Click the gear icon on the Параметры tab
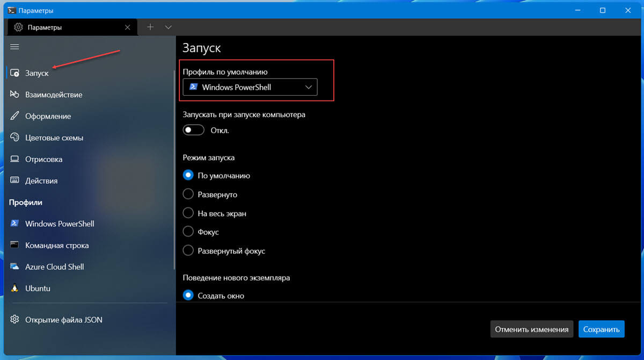 click(19, 27)
